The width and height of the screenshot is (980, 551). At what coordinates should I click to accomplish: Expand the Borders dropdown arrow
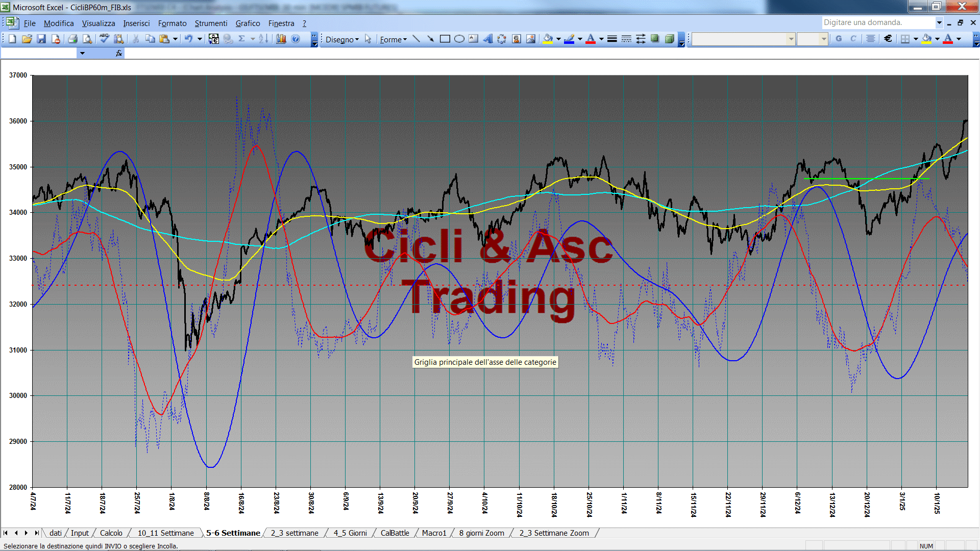coord(916,39)
